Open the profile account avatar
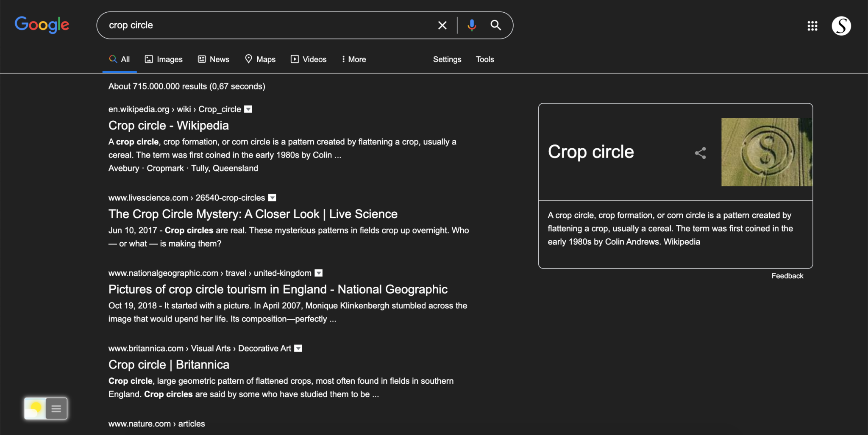 click(x=841, y=25)
